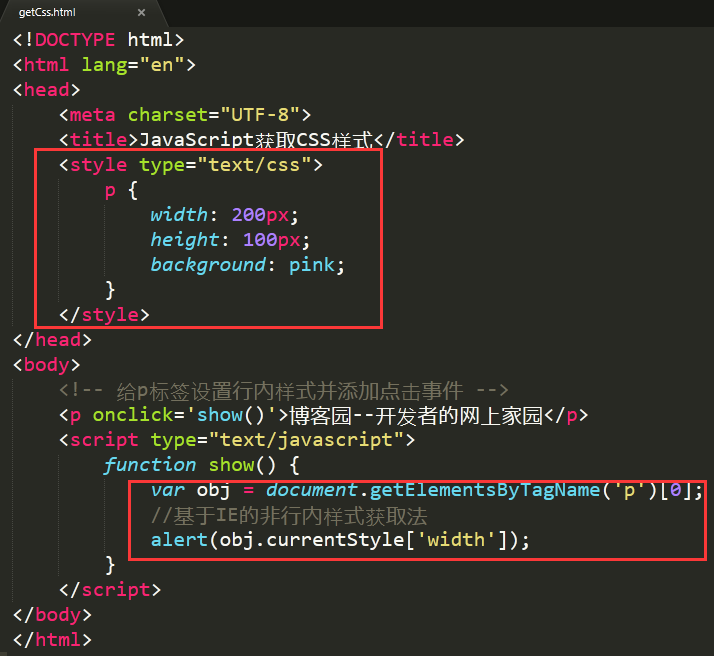Click the closing </head> tag
This screenshot has height=656, width=714.
[52, 340]
